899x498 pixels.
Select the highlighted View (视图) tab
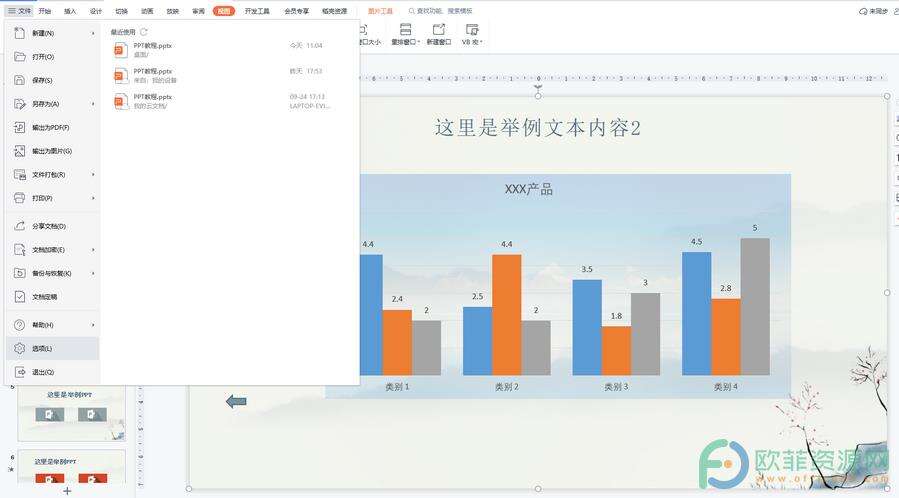click(x=224, y=11)
